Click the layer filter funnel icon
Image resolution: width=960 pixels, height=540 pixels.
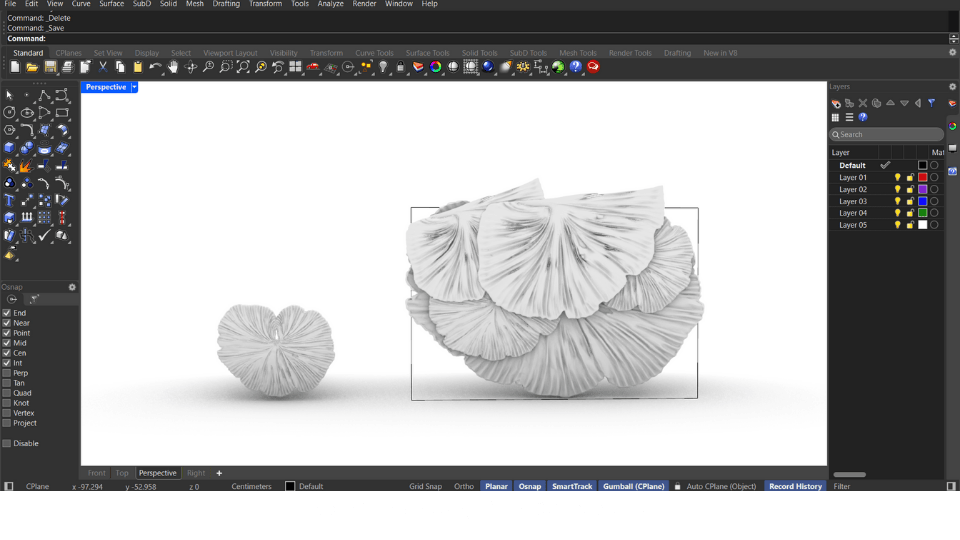(931, 103)
